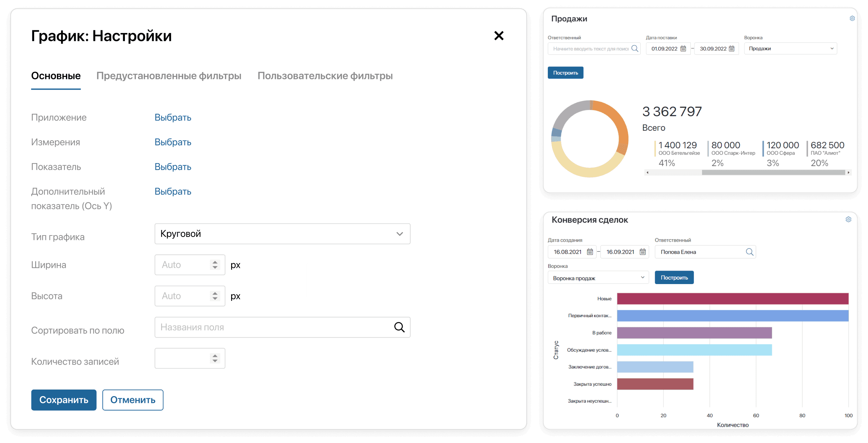
Task: Open calendar for date 16.09.2021
Action: point(643,252)
